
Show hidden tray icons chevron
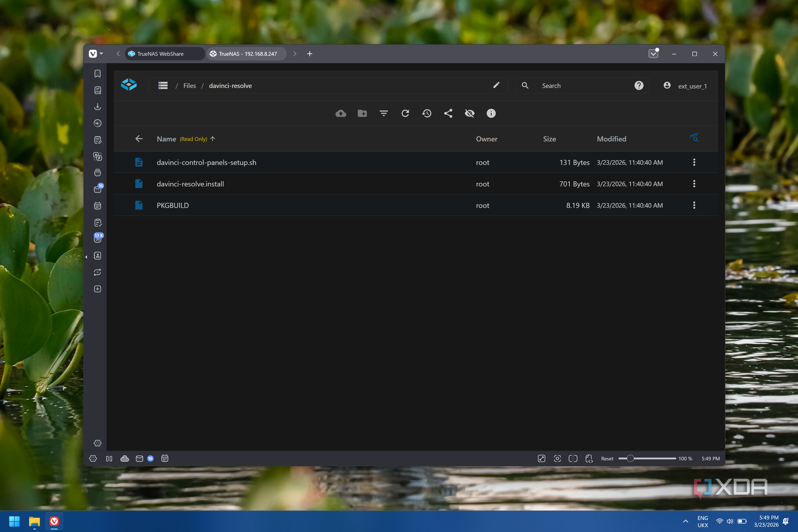(x=685, y=521)
